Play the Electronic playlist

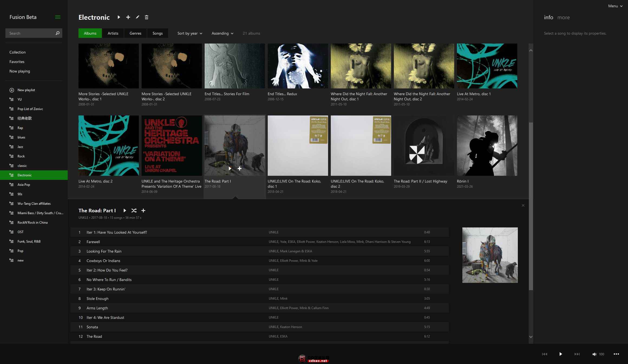[119, 17]
